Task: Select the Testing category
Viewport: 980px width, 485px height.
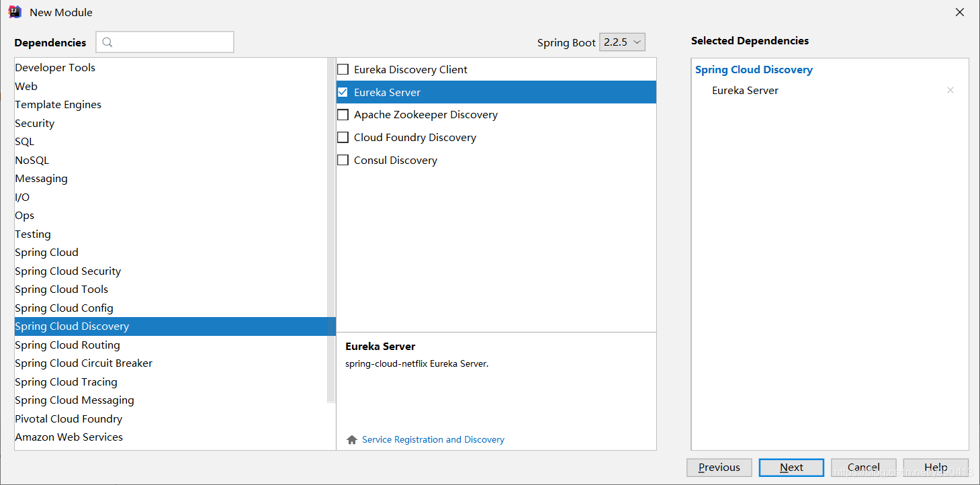Action: 171,234
